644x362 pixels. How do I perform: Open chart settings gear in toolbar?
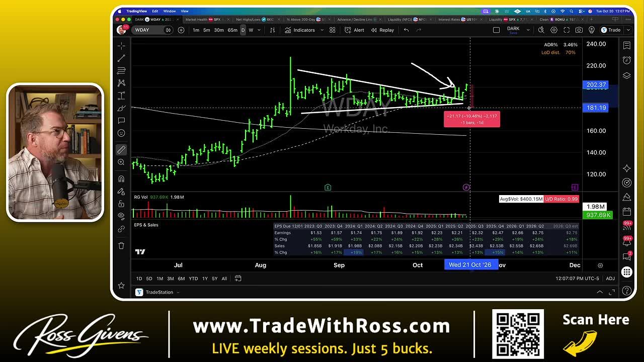tap(554, 30)
